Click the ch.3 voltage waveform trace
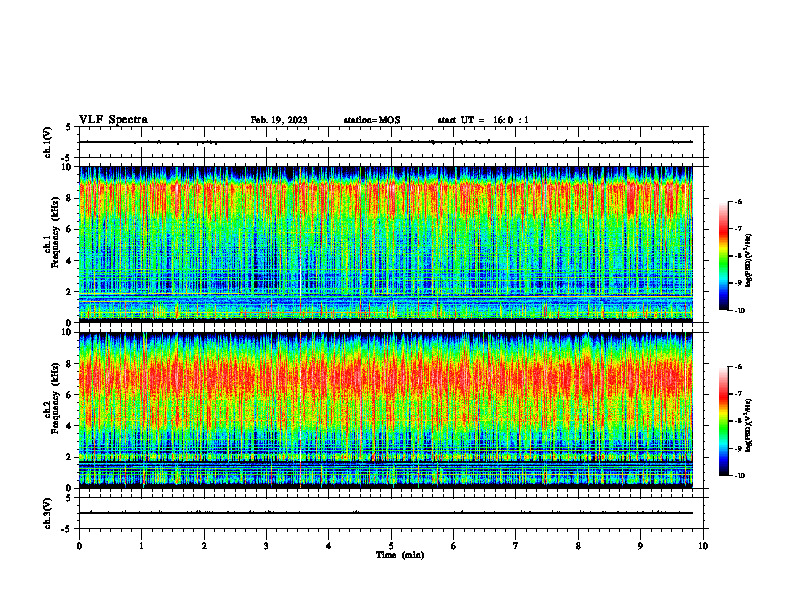The image size is (792, 612). click(385, 513)
